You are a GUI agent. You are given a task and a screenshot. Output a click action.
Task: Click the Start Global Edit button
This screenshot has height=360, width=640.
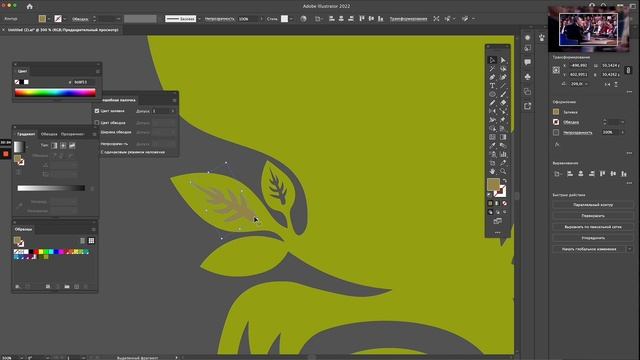click(x=589, y=249)
